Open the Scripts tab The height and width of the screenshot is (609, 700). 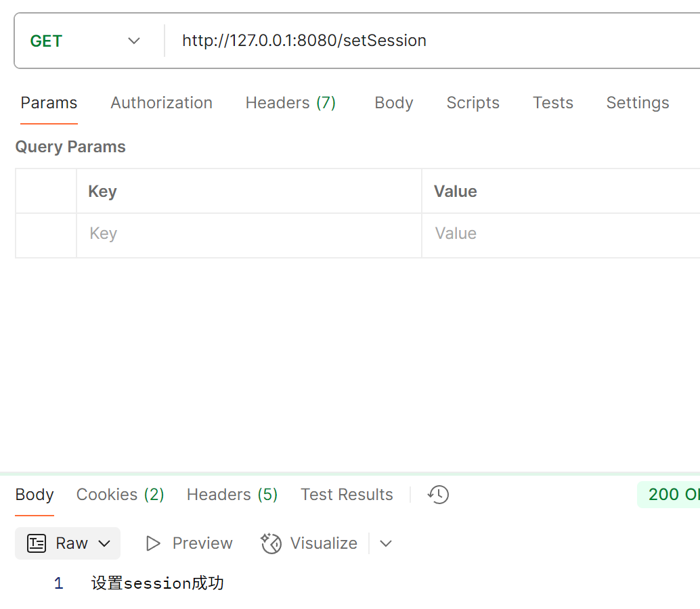coord(473,103)
